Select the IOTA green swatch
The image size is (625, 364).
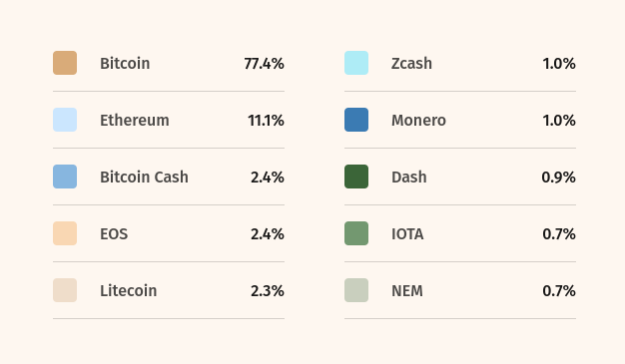356,233
